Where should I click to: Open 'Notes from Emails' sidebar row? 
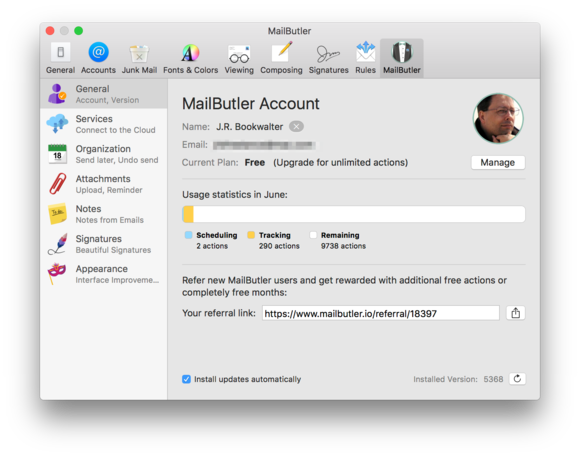pos(104,214)
